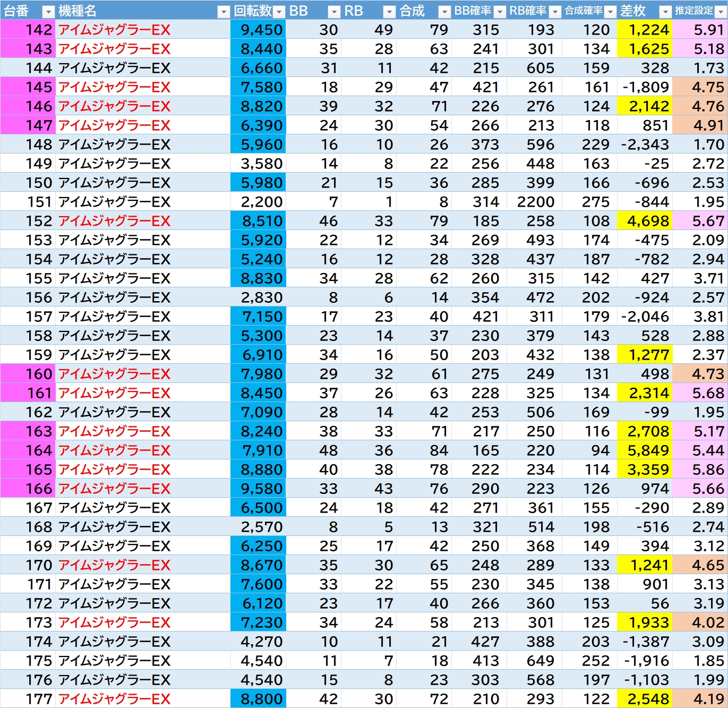Image resolution: width=728 pixels, height=708 pixels.
Task: Open the BB確率 column filter dropdown
Action: (x=500, y=11)
